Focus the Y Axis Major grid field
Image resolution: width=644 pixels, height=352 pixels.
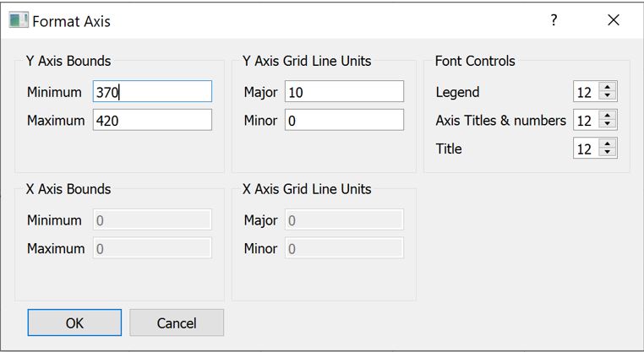point(344,92)
